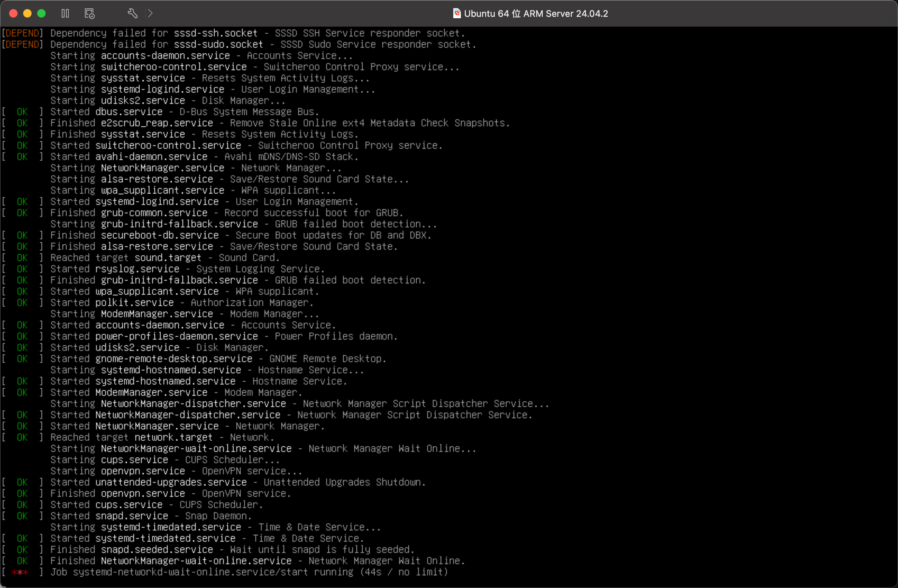The height and width of the screenshot is (588, 898).
Task: Select the 'Started unattended-upgrades.service' line
Action: [214, 482]
